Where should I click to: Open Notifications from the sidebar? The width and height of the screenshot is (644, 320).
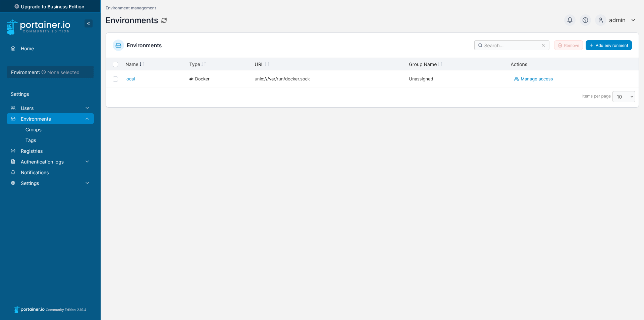[35, 172]
